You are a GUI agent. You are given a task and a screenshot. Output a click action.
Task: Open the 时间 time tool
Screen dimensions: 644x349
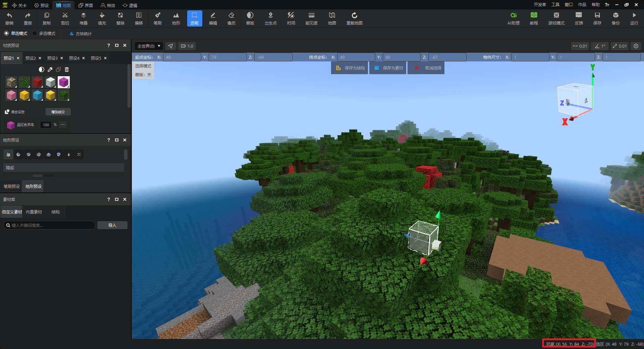click(291, 18)
